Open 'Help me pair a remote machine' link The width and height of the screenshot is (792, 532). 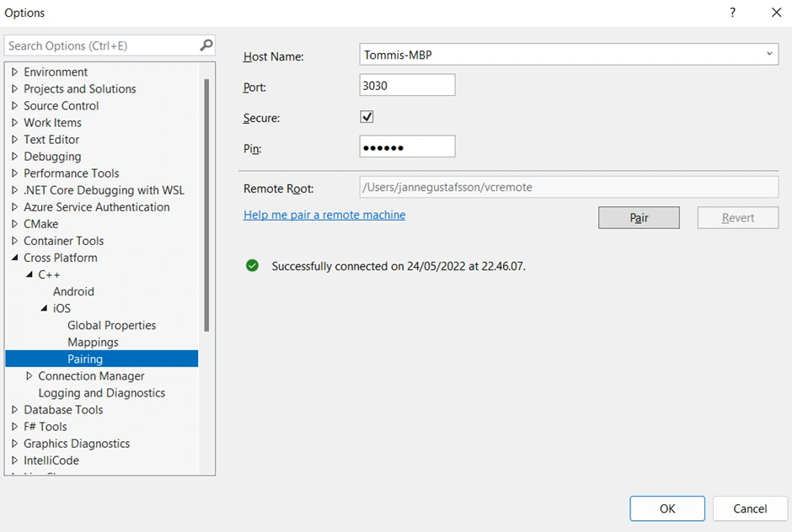(x=324, y=215)
